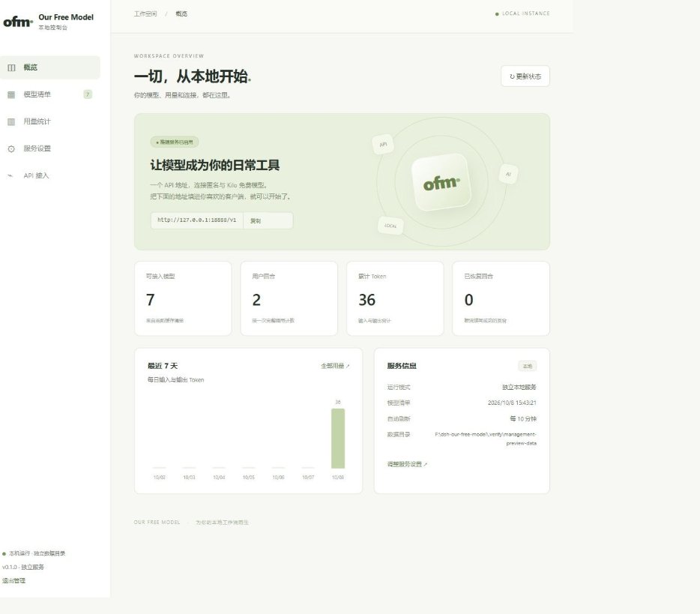Click the 让模型成为你的日常工具 heading

coord(215,165)
